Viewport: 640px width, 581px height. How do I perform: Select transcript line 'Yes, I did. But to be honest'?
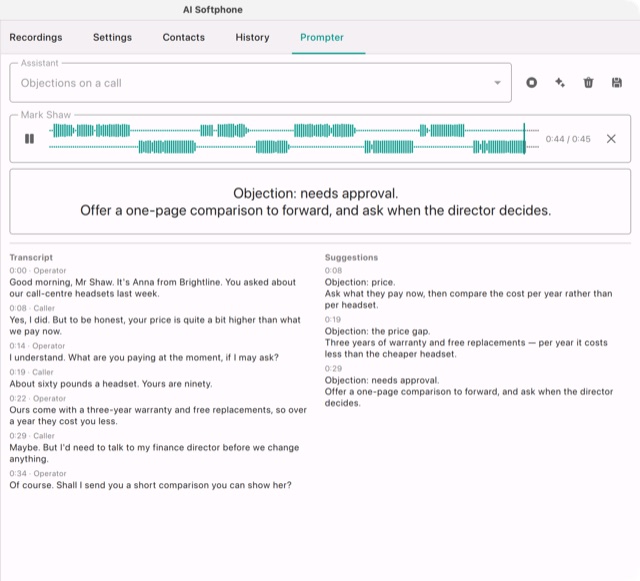coord(155,325)
